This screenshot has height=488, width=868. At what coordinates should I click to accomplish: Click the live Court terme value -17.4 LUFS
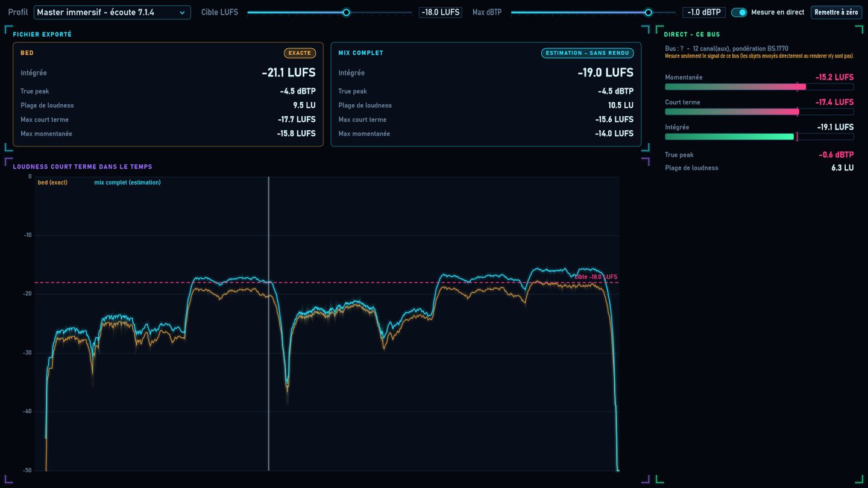pos(835,102)
